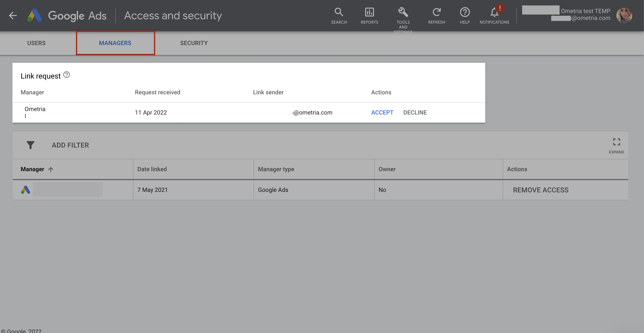The height and width of the screenshot is (333, 644).
Task: Click the Google Ads manager type cell
Action: tap(273, 190)
